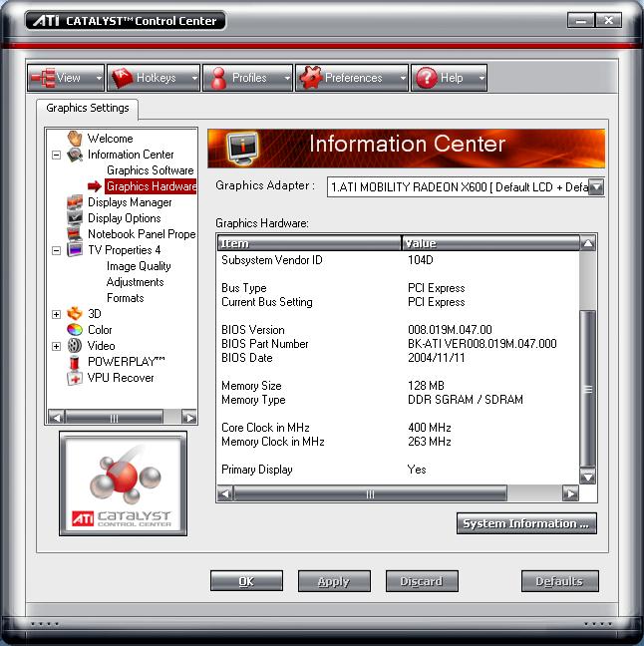The width and height of the screenshot is (644, 646).
Task: Click the Information Center banner monitor icon
Action: 243,149
